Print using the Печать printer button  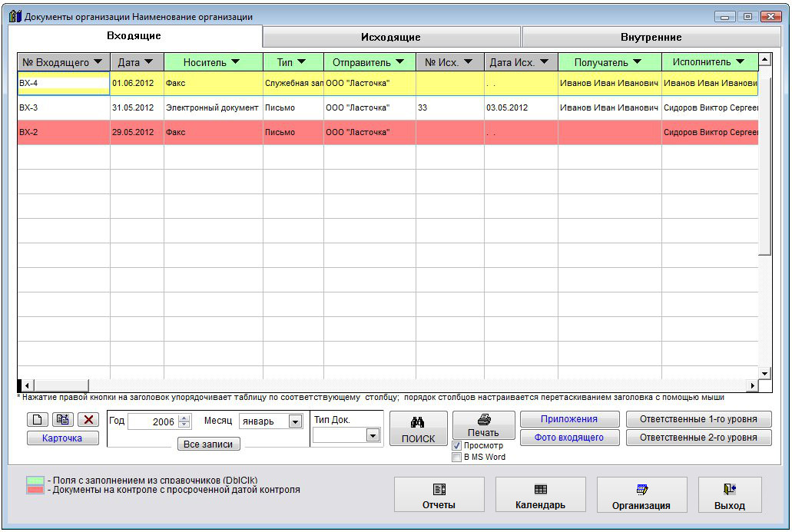[x=483, y=425]
